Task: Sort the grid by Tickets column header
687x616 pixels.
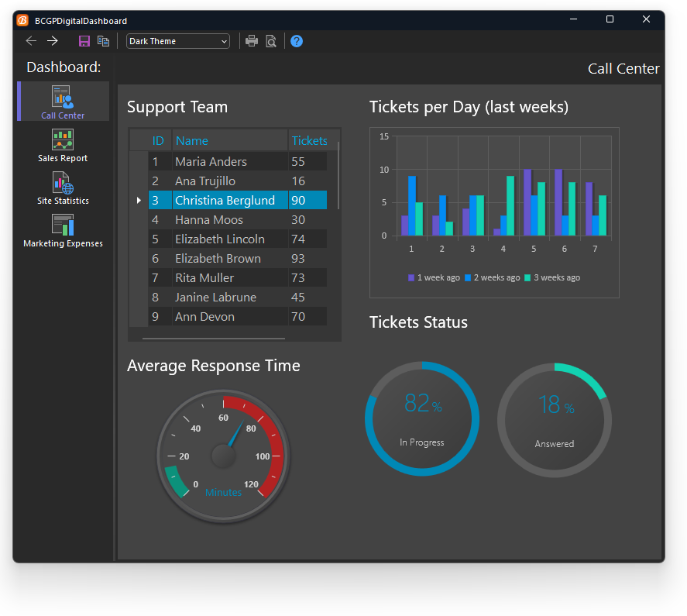Action: [x=309, y=141]
